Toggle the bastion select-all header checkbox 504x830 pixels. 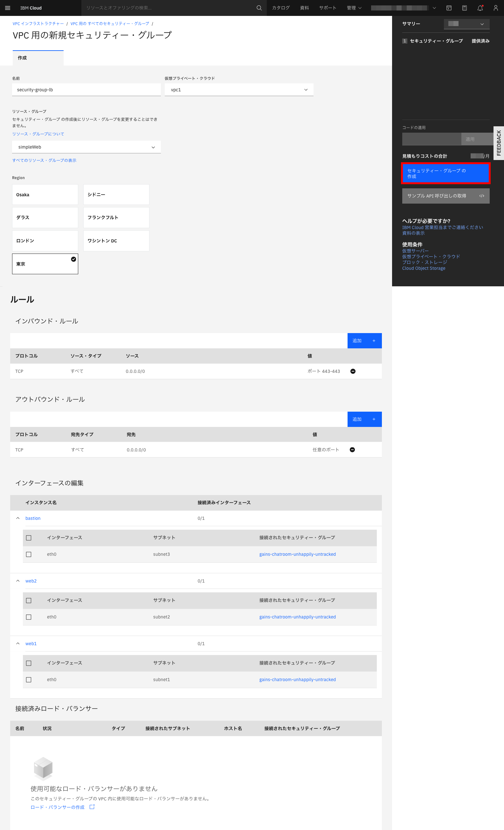coord(29,538)
